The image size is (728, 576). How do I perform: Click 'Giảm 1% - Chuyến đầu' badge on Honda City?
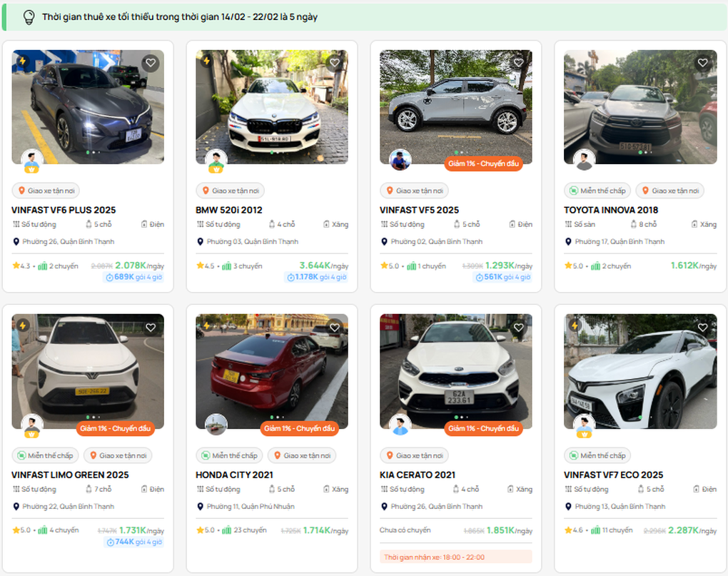pos(299,428)
